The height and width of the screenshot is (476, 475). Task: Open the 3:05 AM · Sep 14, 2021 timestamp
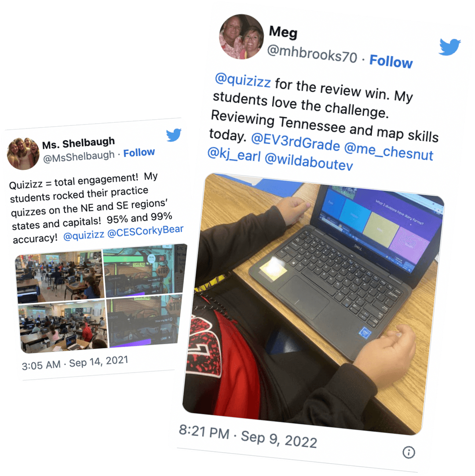75,363
